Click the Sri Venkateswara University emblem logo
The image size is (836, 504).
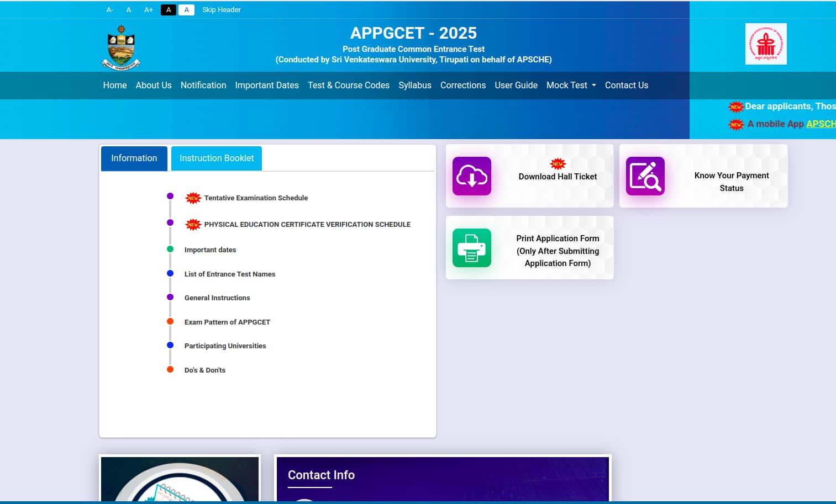click(x=121, y=47)
